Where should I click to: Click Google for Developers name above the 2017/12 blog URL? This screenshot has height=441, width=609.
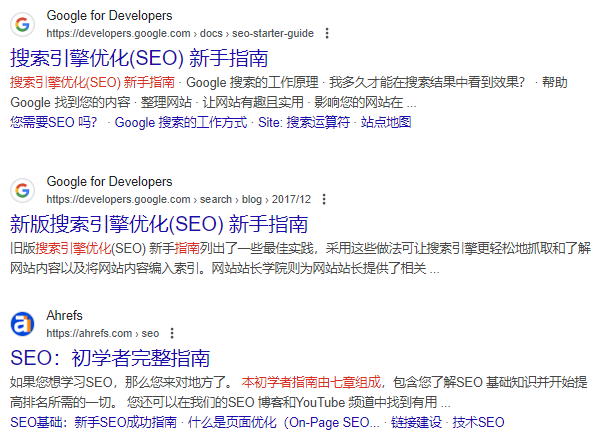(x=110, y=182)
